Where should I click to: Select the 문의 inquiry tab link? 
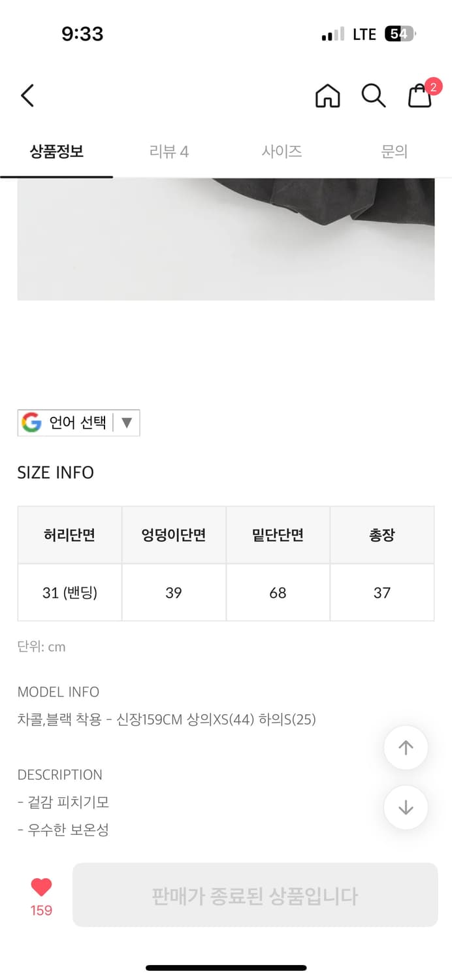pos(395,151)
